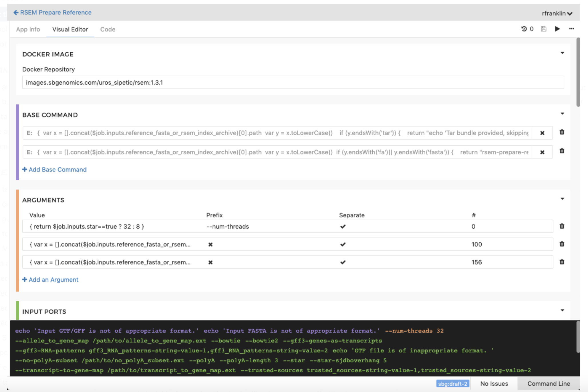Open revision history icon

coord(524,29)
